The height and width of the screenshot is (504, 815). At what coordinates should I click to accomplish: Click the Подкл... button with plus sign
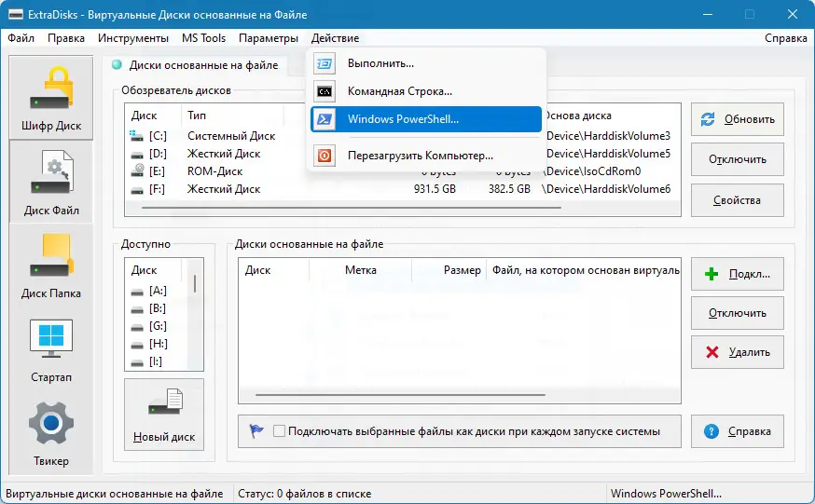coord(737,274)
